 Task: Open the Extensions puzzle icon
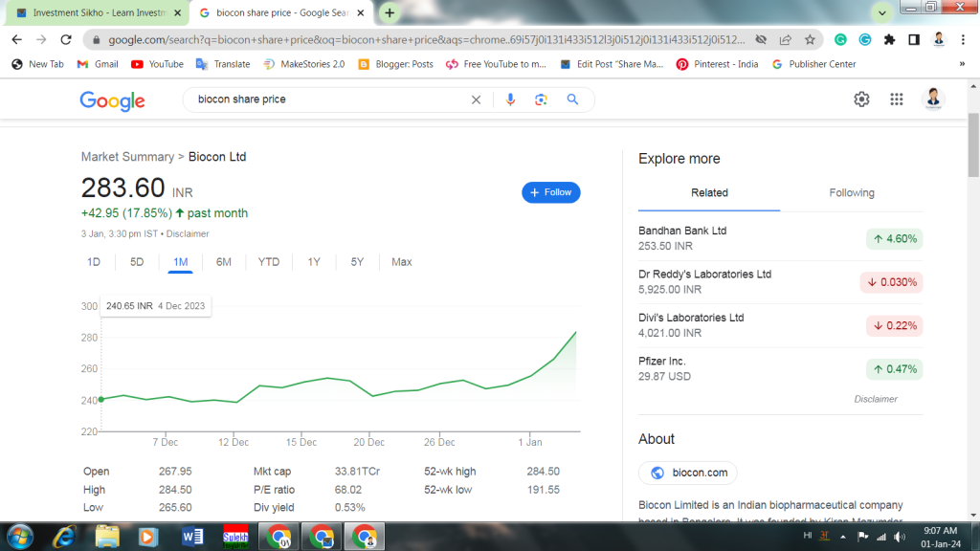point(889,39)
